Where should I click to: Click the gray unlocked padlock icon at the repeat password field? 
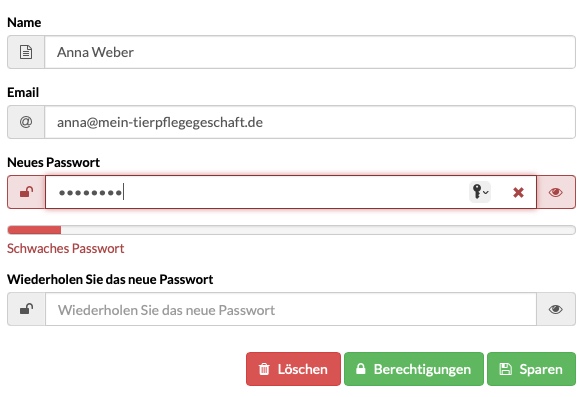[26, 309]
